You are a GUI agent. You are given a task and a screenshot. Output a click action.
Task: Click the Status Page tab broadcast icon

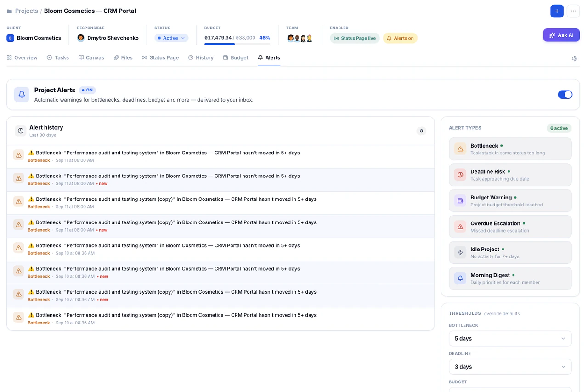pos(144,57)
